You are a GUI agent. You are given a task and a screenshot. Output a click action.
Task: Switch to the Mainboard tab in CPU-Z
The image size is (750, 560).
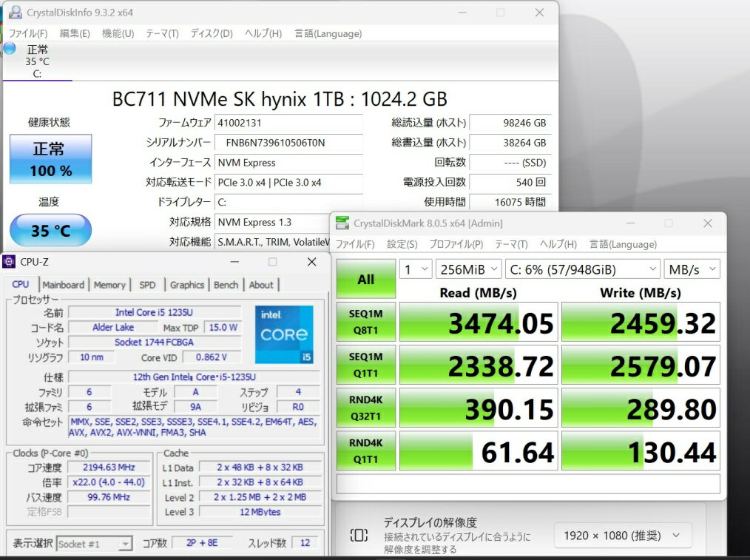click(63, 285)
